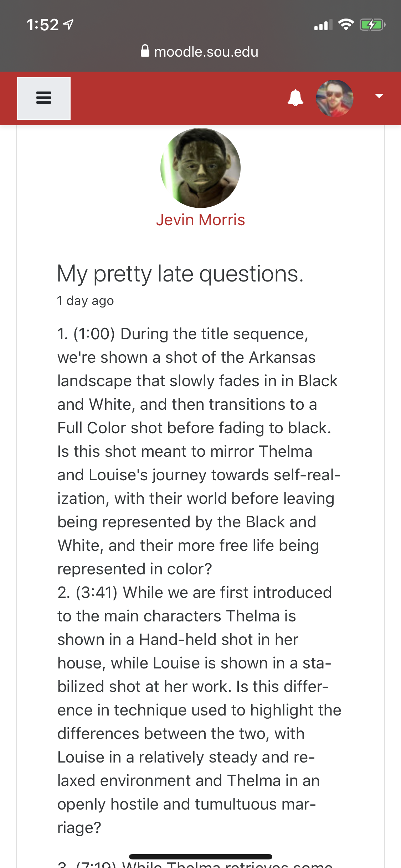The image size is (401, 868).
Task: Tap the '1 day ago' timestamp
Action: pos(86,301)
